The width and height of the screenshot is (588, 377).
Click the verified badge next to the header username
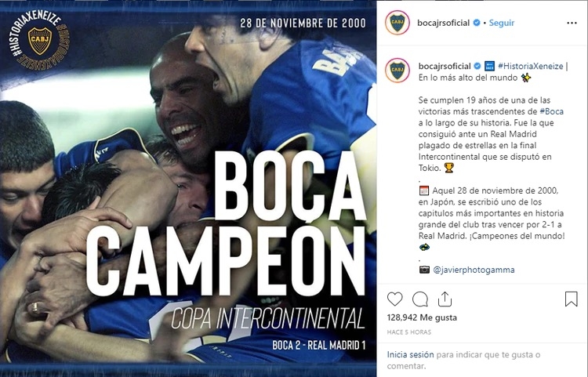[x=477, y=23]
